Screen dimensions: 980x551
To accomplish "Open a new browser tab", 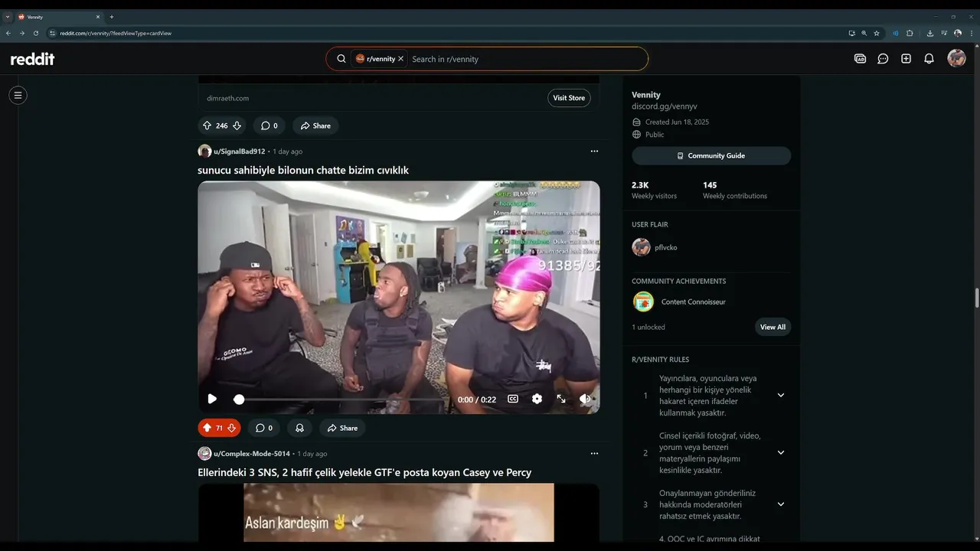I will (112, 16).
